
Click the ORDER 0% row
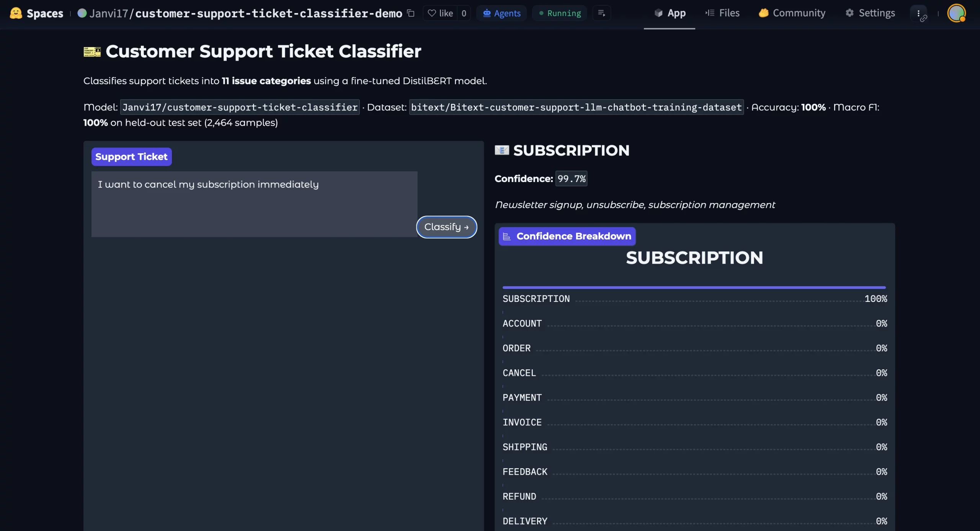click(695, 348)
